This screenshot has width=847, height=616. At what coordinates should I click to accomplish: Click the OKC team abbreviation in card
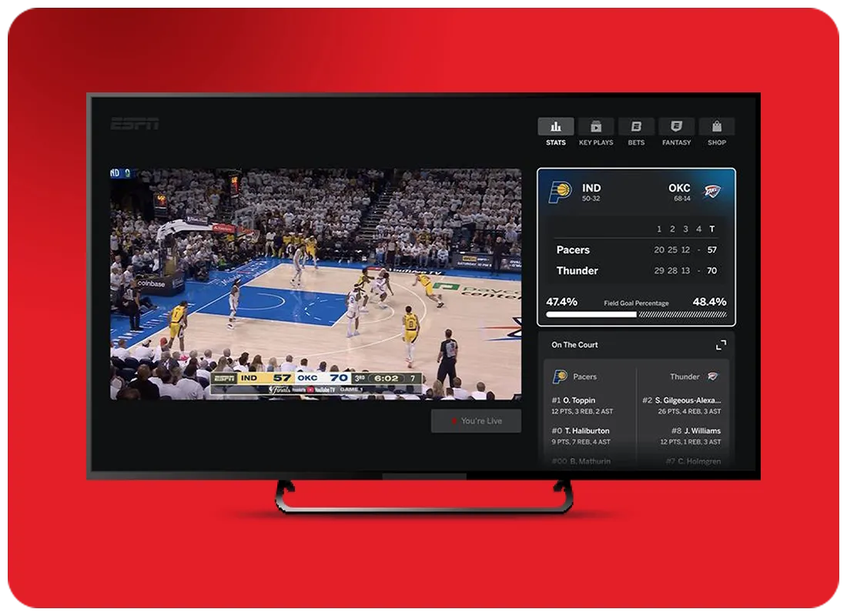[679, 188]
